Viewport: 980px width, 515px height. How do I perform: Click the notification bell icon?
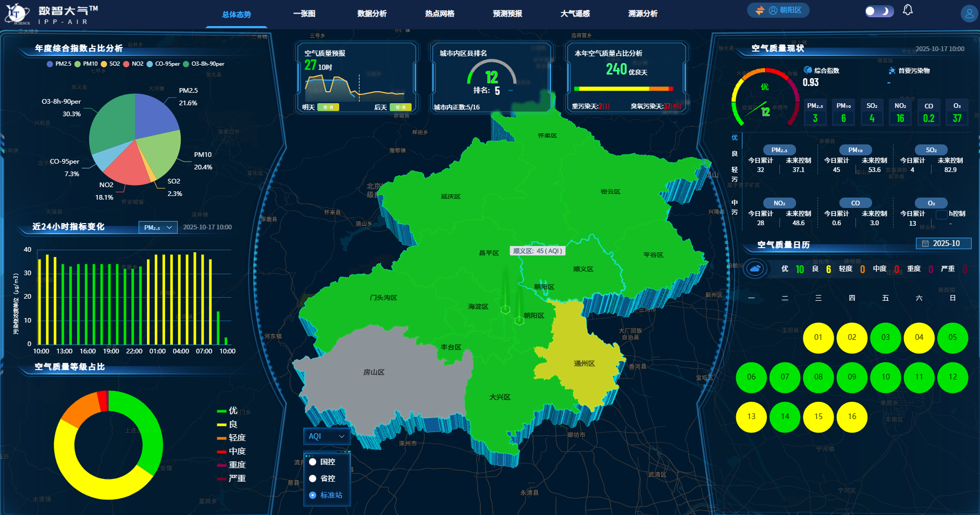pos(908,10)
